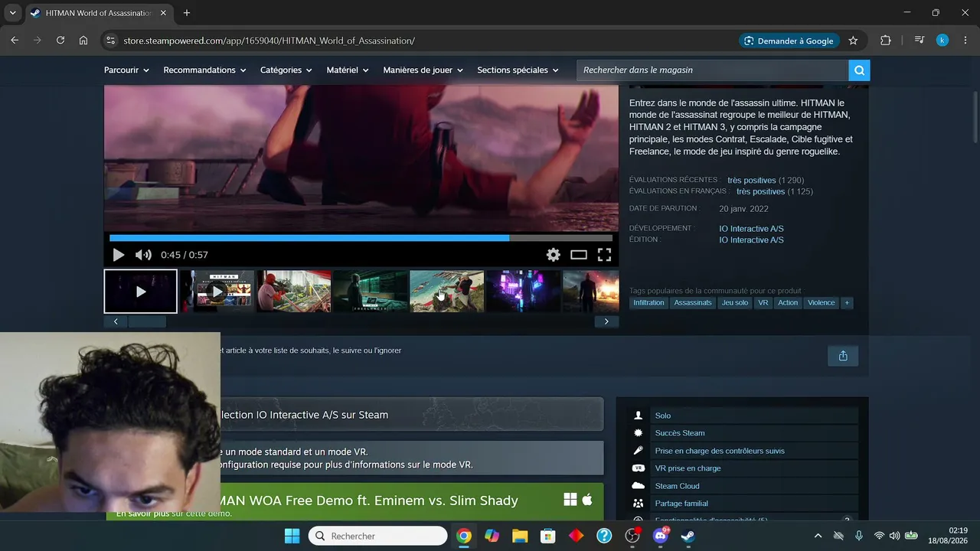
Task: Open publisher IO Interactive A/S link
Action: click(751, 240)
